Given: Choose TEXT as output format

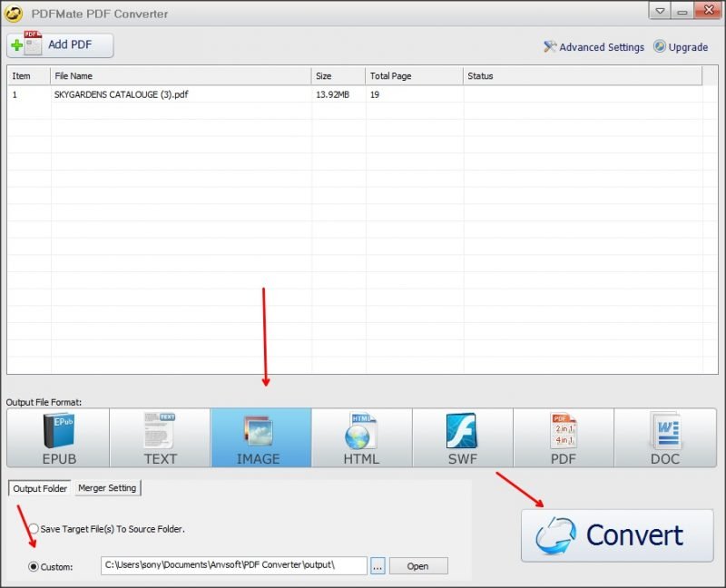Looking at the screenshot, I should (x=161, y=438).
